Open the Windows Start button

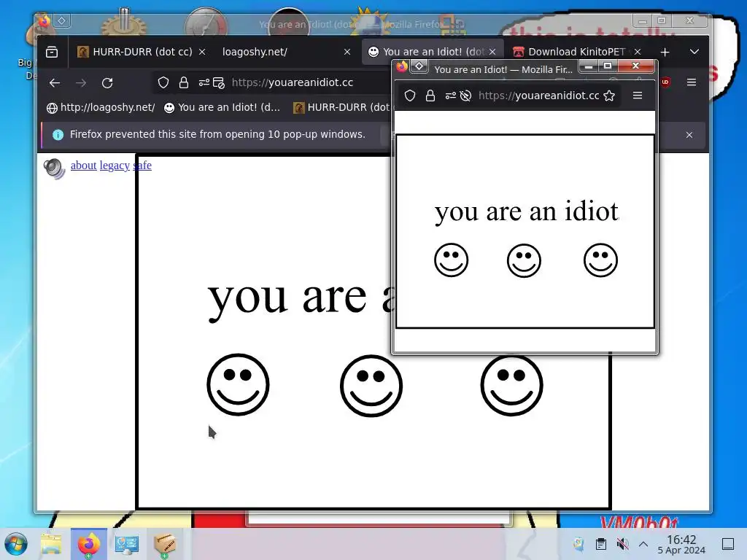click(x=16, y=544)
